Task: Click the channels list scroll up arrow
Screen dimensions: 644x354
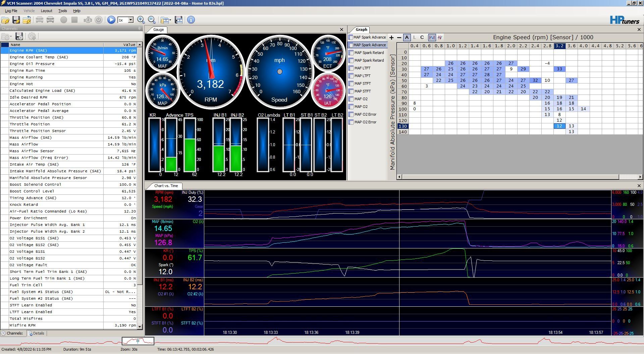Action: point(140,45)
